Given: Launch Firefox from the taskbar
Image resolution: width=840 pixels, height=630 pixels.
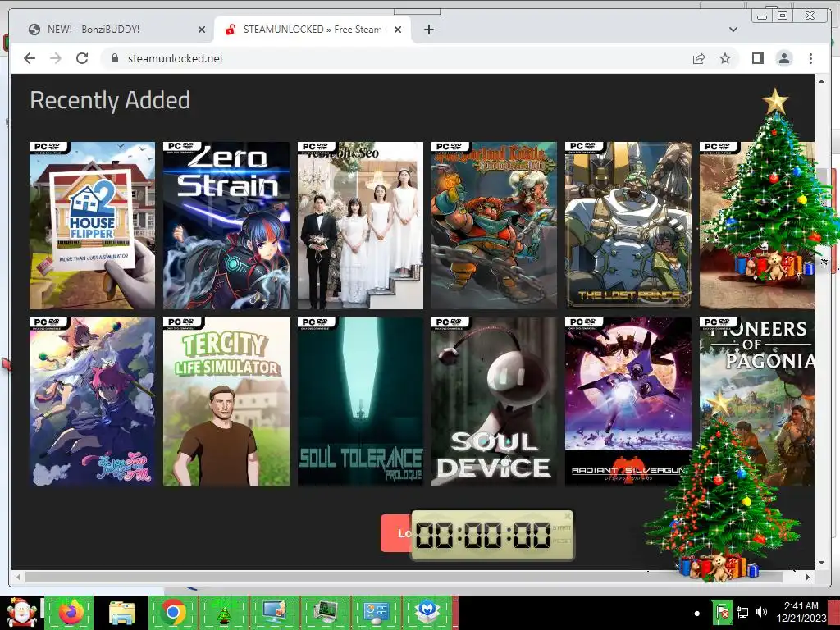Looking at the screenshot, I should 71,612.
